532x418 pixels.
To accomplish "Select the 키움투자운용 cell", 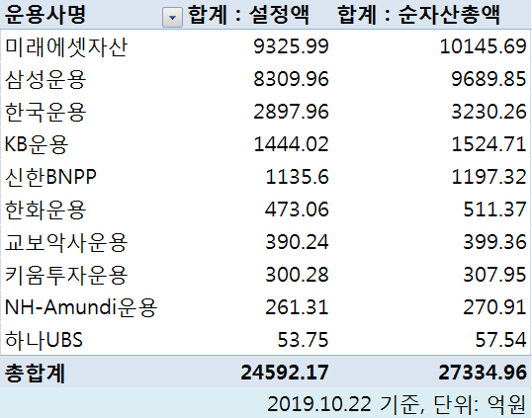I will click(66, 275).
